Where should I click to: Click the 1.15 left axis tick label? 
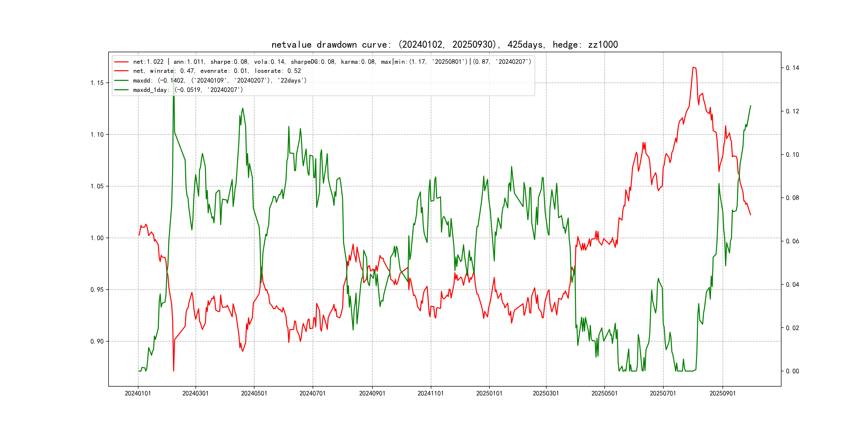[97, 83]
